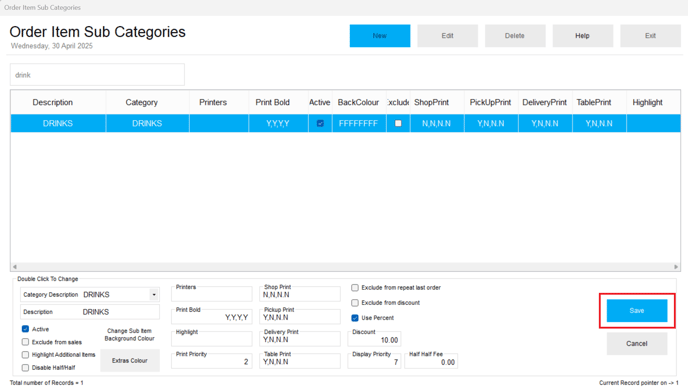Toggle Exclude checkbox in DRINKS grid row
Viewport: 688px width, 387px height.
click(x=398, y=123)
